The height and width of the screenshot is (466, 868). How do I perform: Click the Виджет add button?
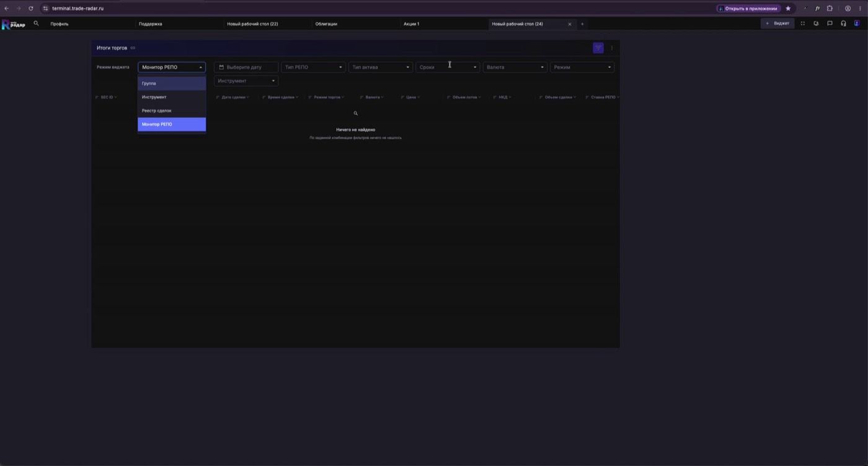[777, 24]
